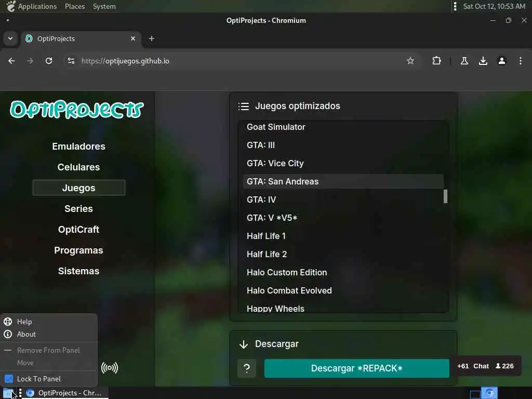This screenshot has height=399, width=532.
Task: Click the OptiProjects taskbar window button
Action: coord(65,393)
